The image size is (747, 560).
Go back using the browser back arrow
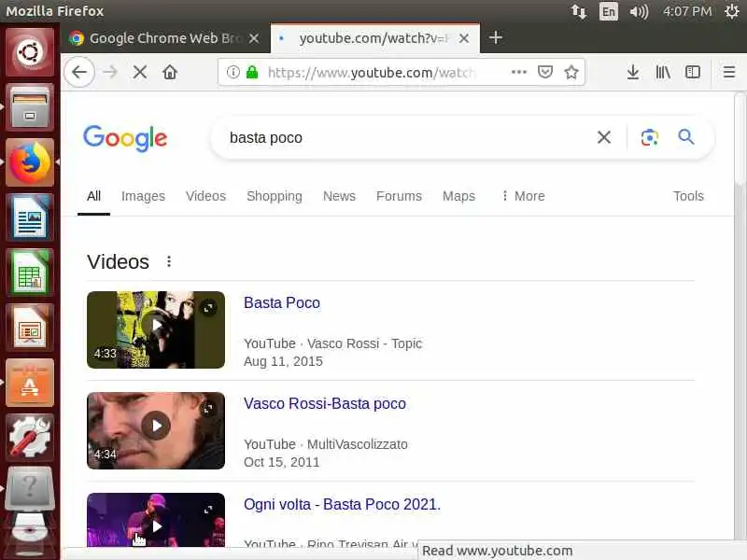pyautogui.click(x=79, y=73)
